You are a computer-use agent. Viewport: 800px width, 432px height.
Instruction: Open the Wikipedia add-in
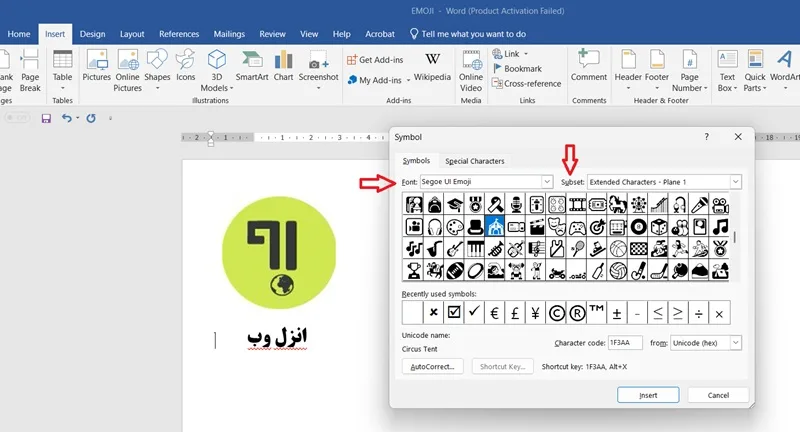coord(432,66)
